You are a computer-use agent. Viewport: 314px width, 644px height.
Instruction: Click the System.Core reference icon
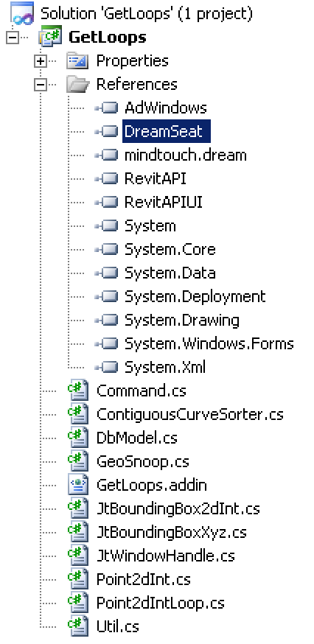click(106, 250)
